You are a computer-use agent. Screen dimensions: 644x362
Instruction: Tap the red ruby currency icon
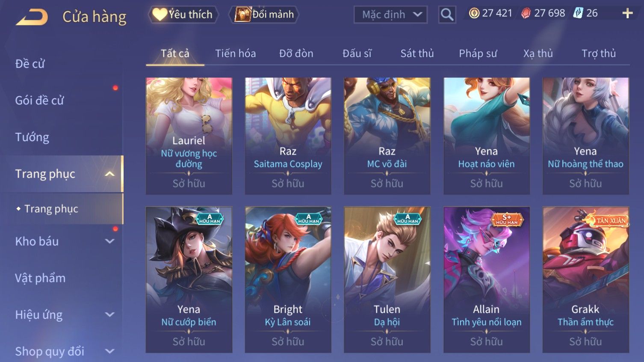[526, 13]
